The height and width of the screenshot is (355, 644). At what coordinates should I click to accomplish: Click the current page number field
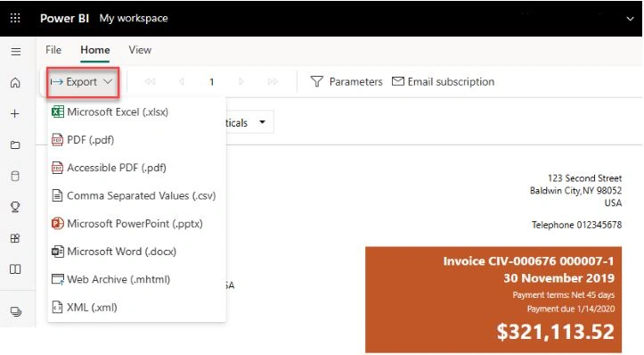pyautogui.click(x=211, y=82)
